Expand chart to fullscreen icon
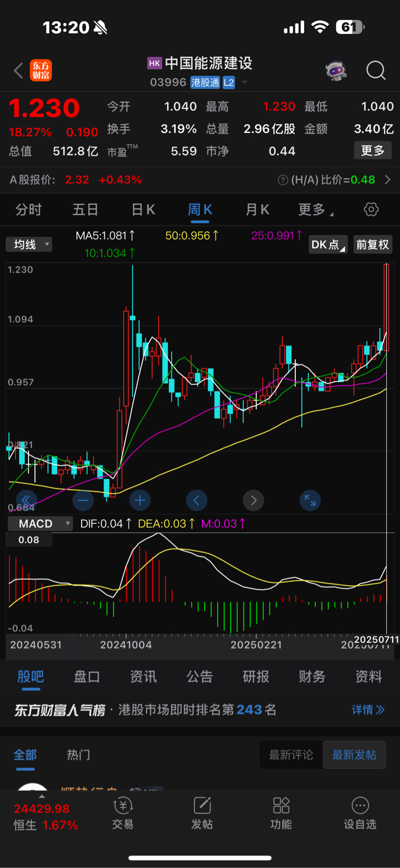 310,500
